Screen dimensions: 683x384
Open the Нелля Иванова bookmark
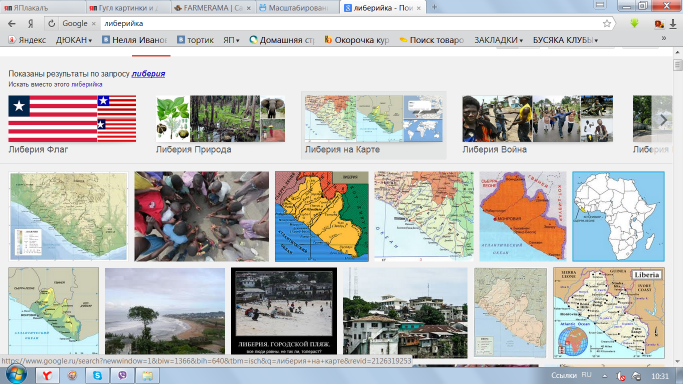[134, 40]
